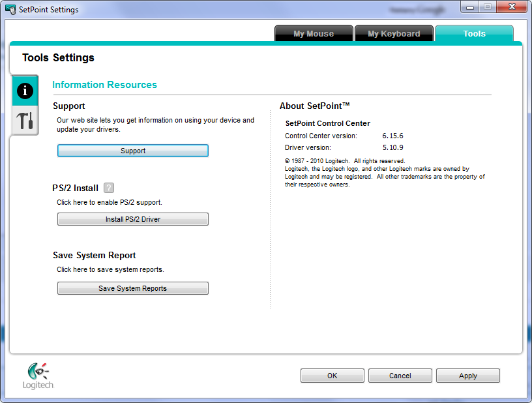
Task: Click Install PS/2 Driver button
Action: (133, 219)
